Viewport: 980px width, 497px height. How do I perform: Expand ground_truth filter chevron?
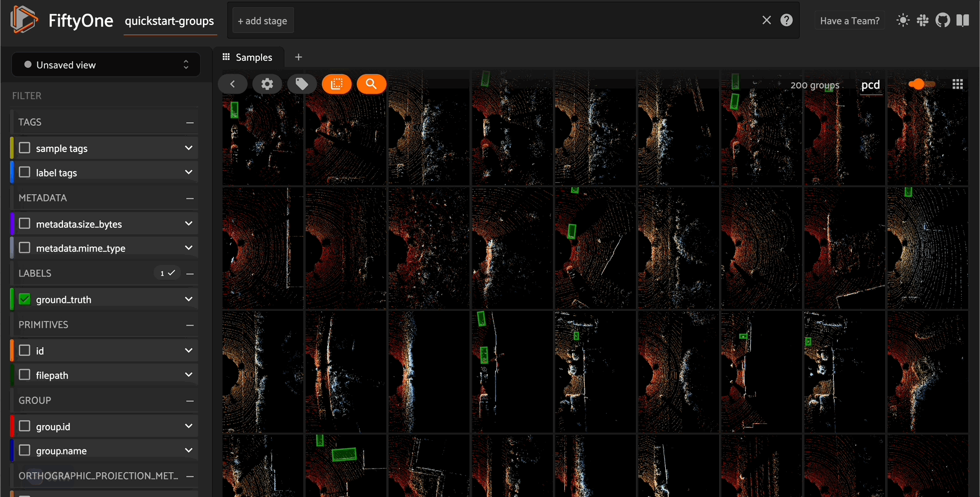(x=188, y=299)
